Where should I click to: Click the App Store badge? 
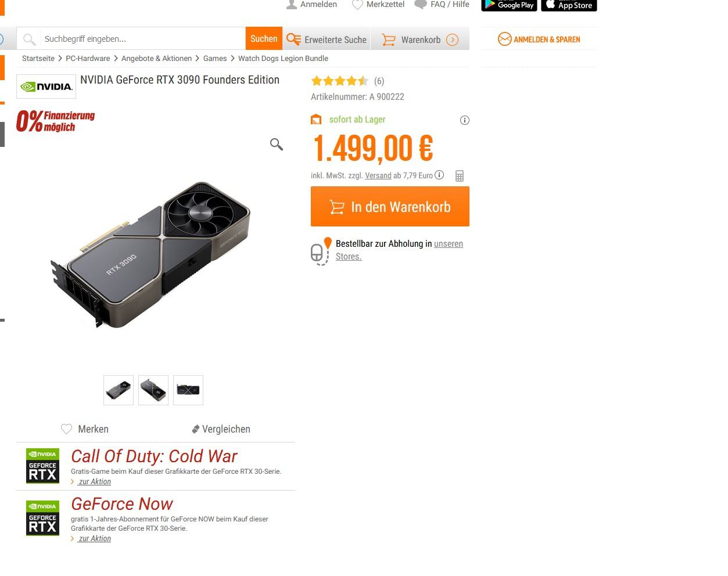(x=569, y=5)
